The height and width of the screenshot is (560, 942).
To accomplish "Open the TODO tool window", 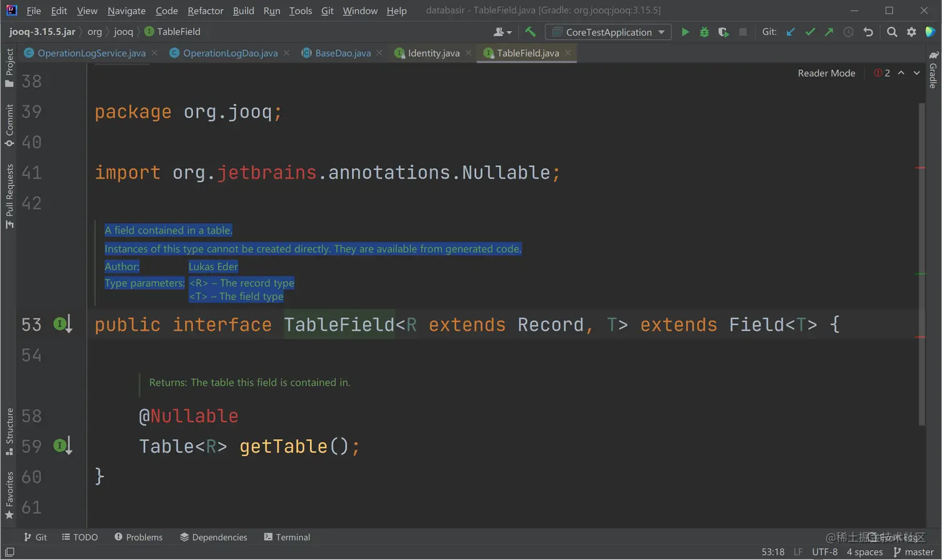I will click(80, 537).
